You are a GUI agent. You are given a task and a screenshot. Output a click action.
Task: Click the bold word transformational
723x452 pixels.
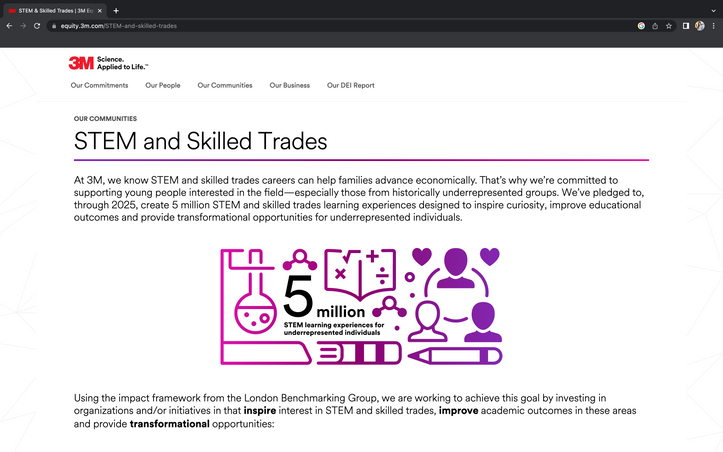(169, 424)
